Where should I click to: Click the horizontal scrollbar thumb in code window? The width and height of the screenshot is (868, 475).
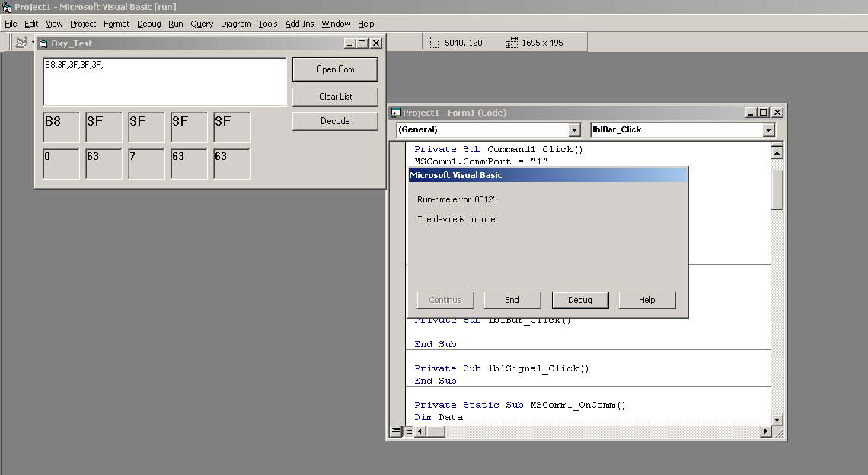click(x=436, y=432)
